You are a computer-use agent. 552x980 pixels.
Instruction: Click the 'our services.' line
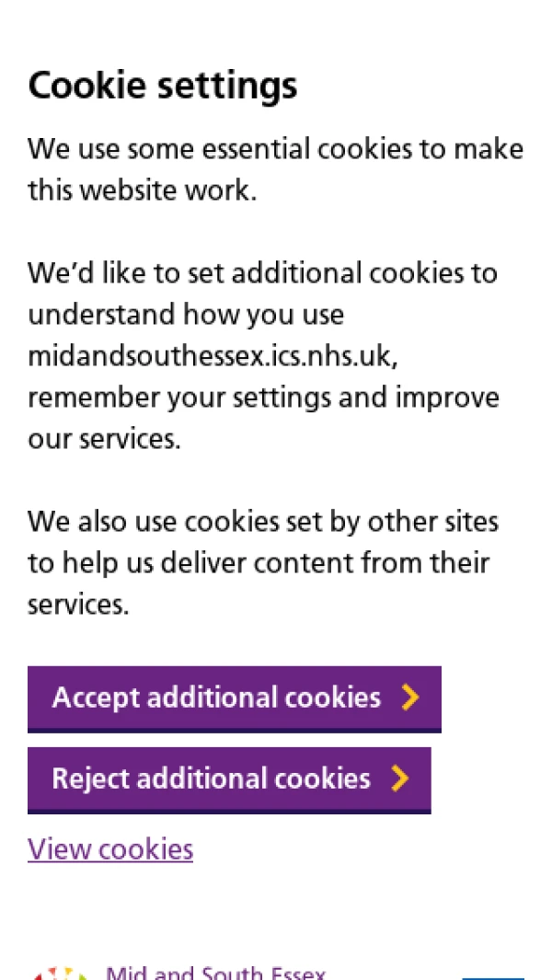click(x=104, y=439)
